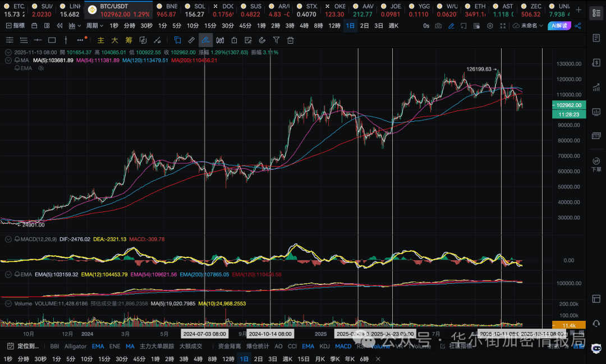Collapse the MA indicator row chevron

click(8, 60)
